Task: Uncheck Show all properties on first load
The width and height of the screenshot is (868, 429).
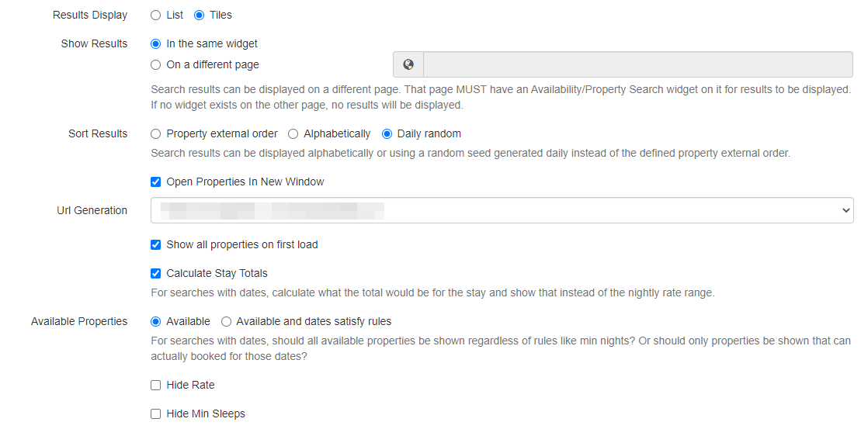Action: pos(155,244)
